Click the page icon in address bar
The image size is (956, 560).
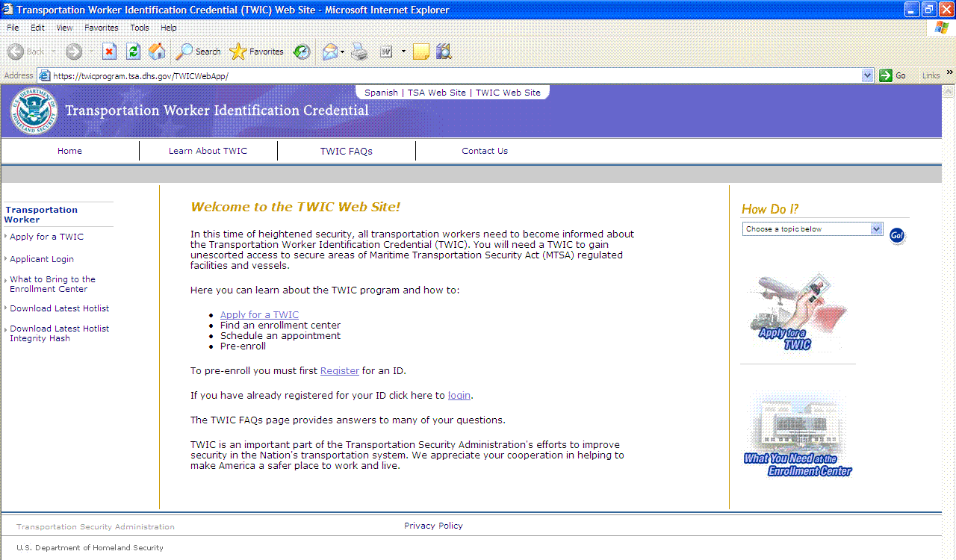[x=44, y=75]
